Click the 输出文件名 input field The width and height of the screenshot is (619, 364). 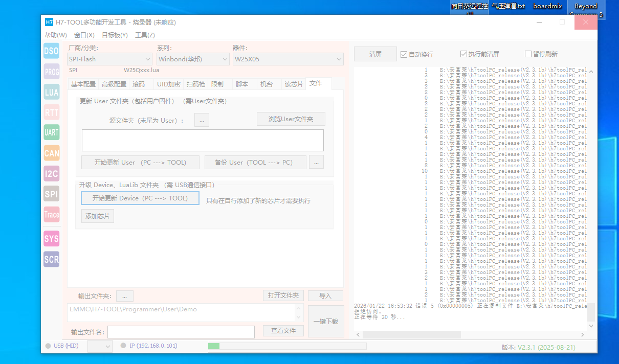181,332
